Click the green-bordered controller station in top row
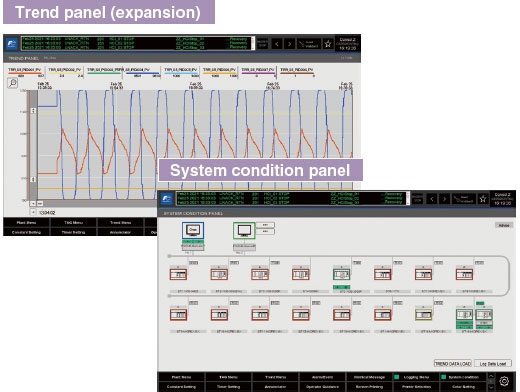This screenshot has width=520, height=392. [341, 274]
